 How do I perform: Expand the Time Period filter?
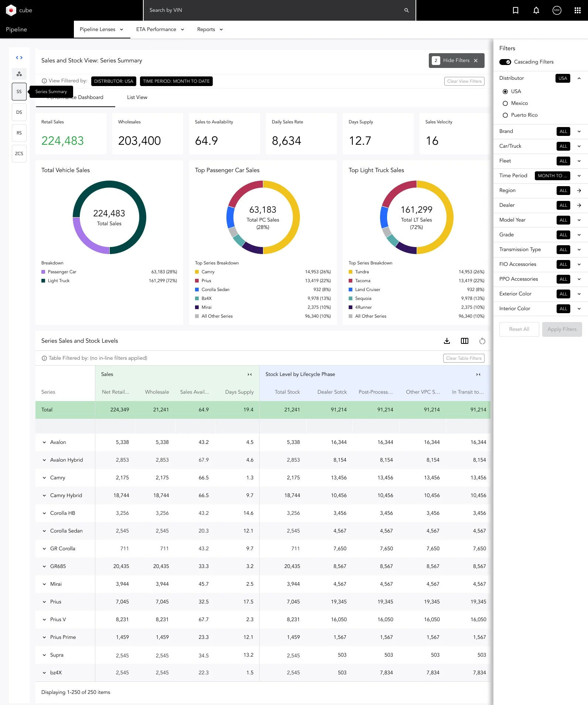pos(579,176)
